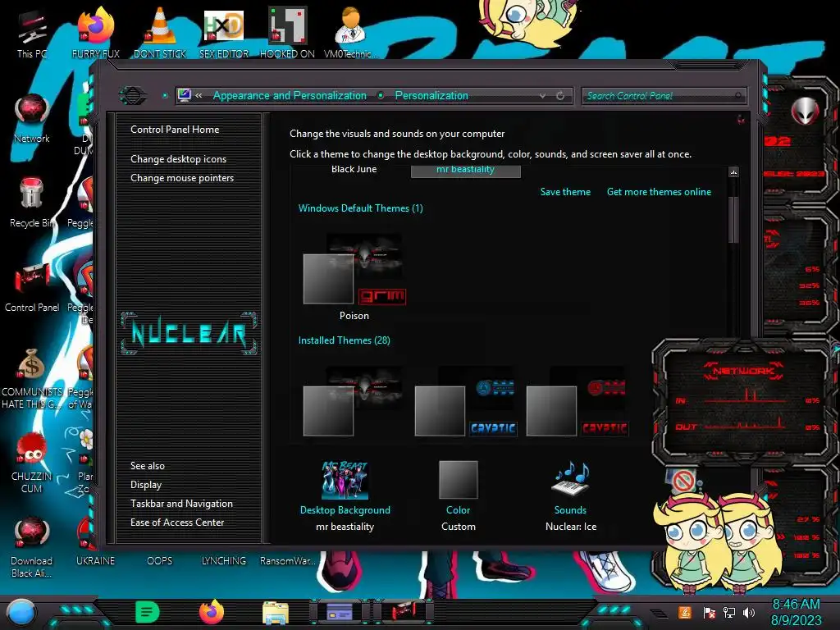This screenshot has width=840, height=630.
Task: Select the Black June theme
Action: click(x=354, y=169)
